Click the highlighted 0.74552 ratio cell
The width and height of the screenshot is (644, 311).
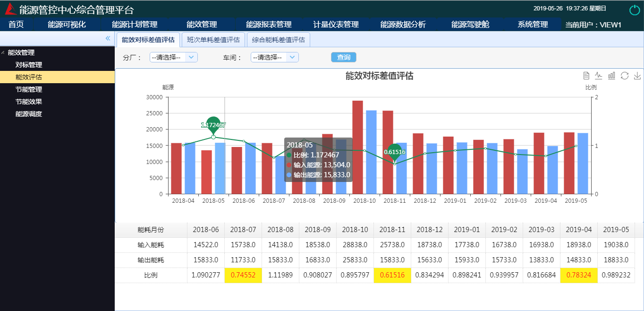point(243,275)
